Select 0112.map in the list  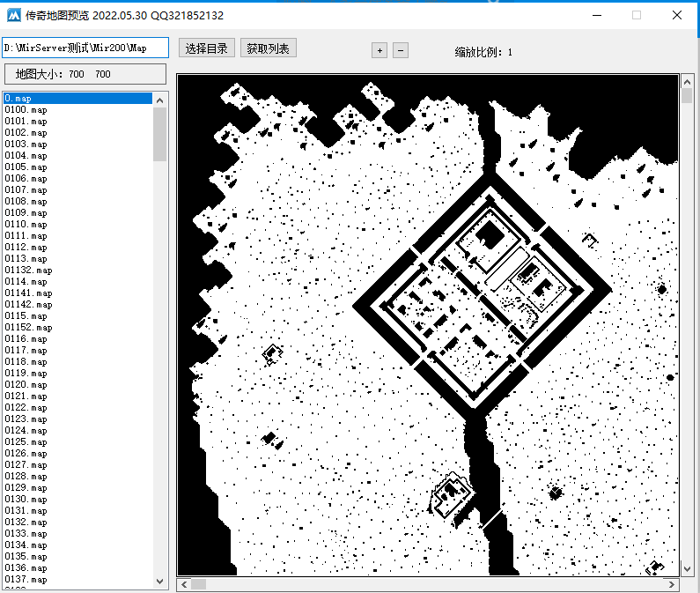[77, 248]
